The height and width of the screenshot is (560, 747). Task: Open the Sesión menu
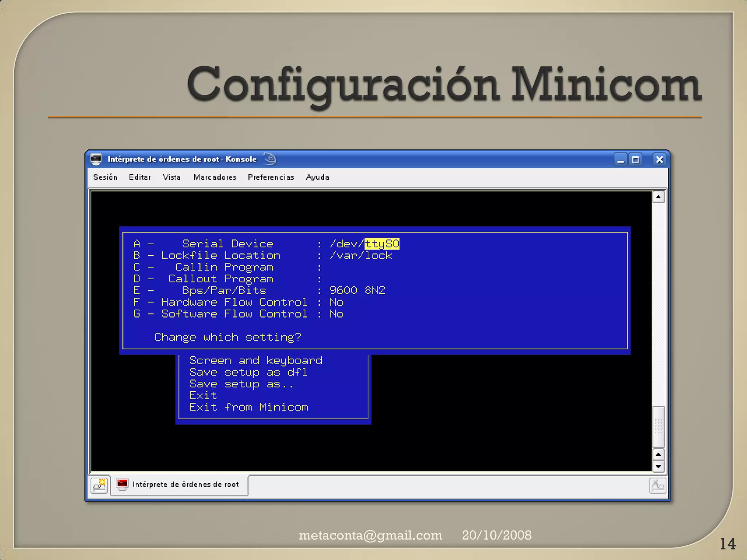[105, 177]
